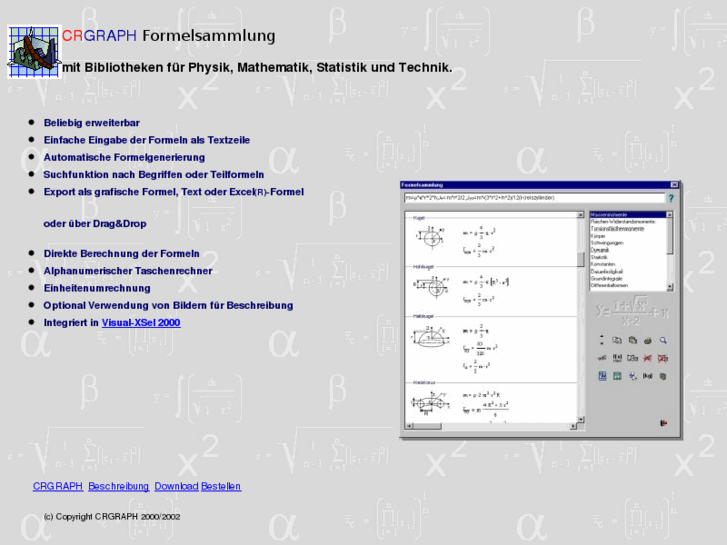Screen dimensions: 727x545
Task: Click the category list scroll-up arrow
Action: point(670,215)
